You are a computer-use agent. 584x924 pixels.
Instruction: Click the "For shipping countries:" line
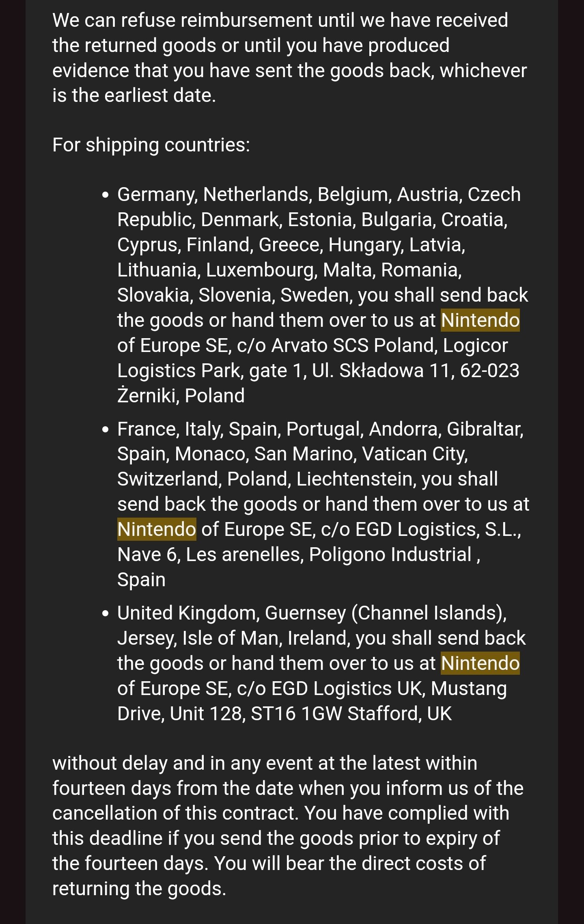(151, 145)
